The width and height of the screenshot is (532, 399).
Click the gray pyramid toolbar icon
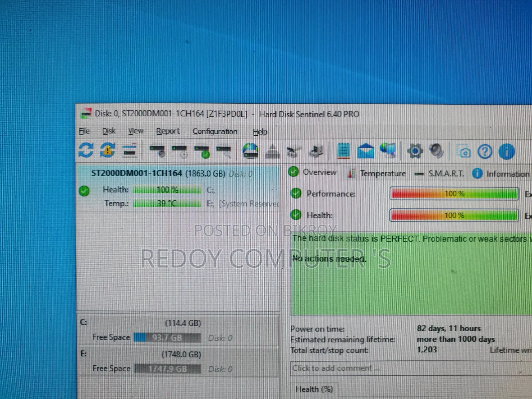272,152
